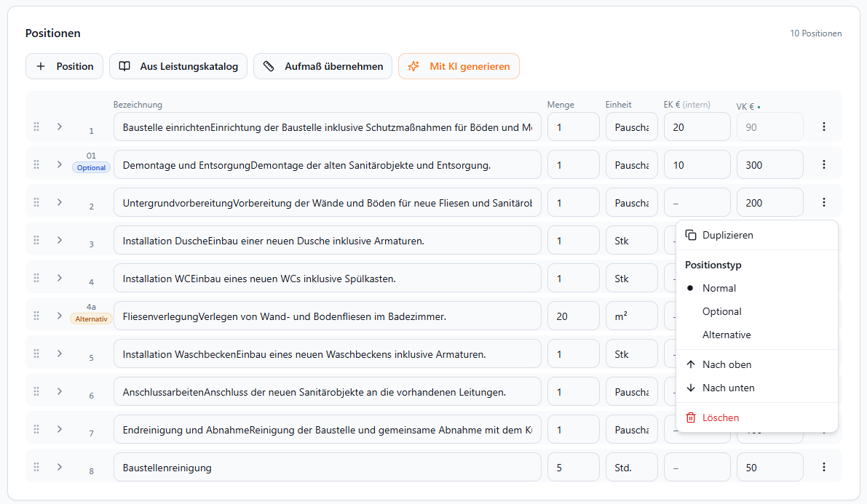Image resolution: width=867 pixels, height=504 pixels.
Task: Edit description of Installation Dusche
Action: (x=328, y=241)
